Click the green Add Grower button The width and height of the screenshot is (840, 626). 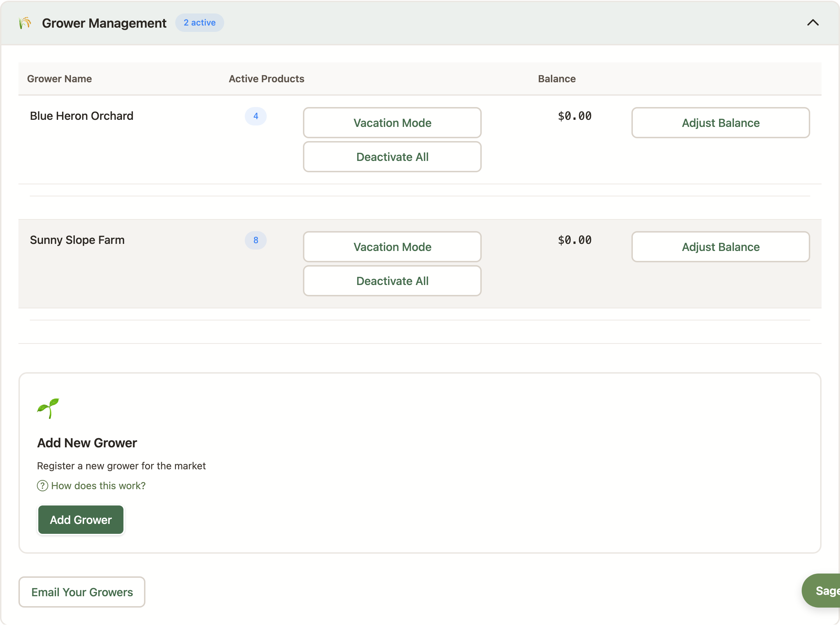pos(81,520)
